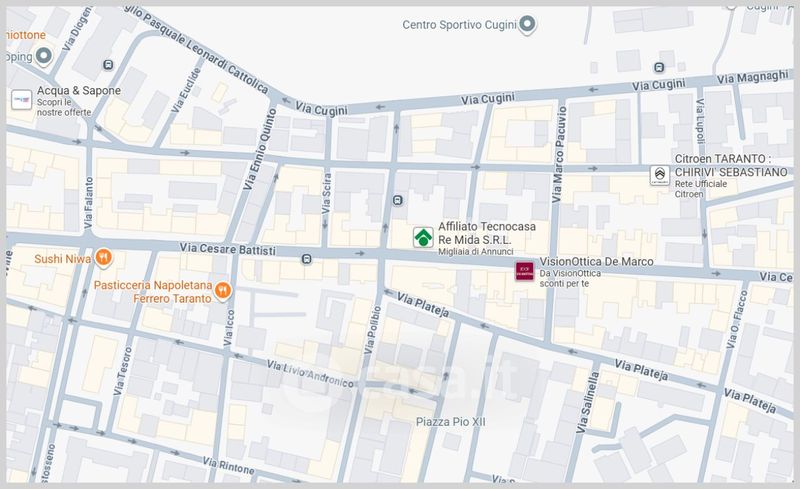The height and width of the screenshot is (489, 800).
Task: Select the Acqua & Sapone store icon
Action: click(x=21, y=99)
